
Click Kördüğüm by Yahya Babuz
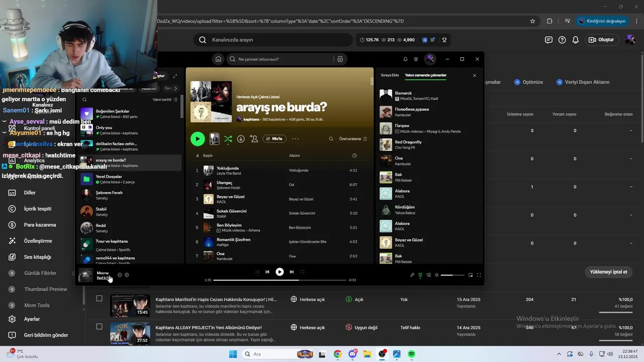pyautogui.click(x=428, y=210)
